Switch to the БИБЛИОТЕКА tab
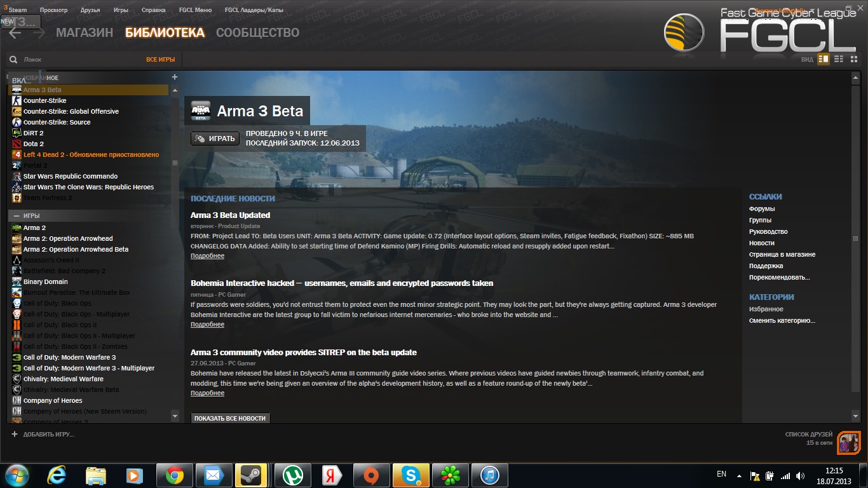868x488 pixels. click(165, 32)
